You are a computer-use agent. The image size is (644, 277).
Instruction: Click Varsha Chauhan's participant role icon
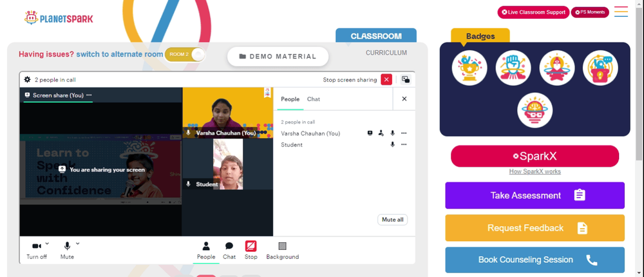381,133
